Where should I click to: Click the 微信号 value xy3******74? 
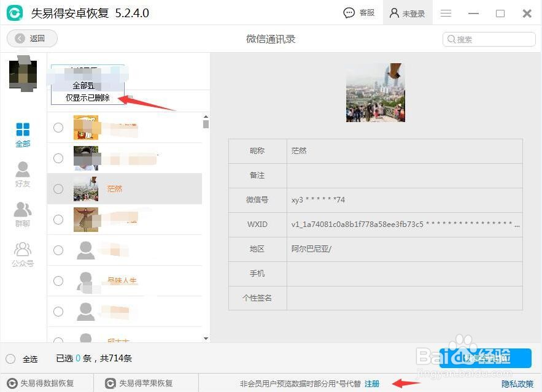(318, 200)
